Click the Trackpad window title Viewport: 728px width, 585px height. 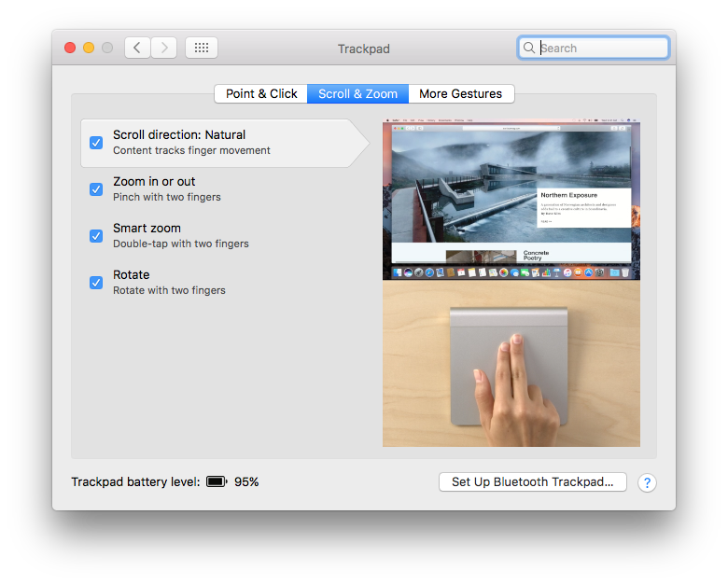[x=364, y=49]
